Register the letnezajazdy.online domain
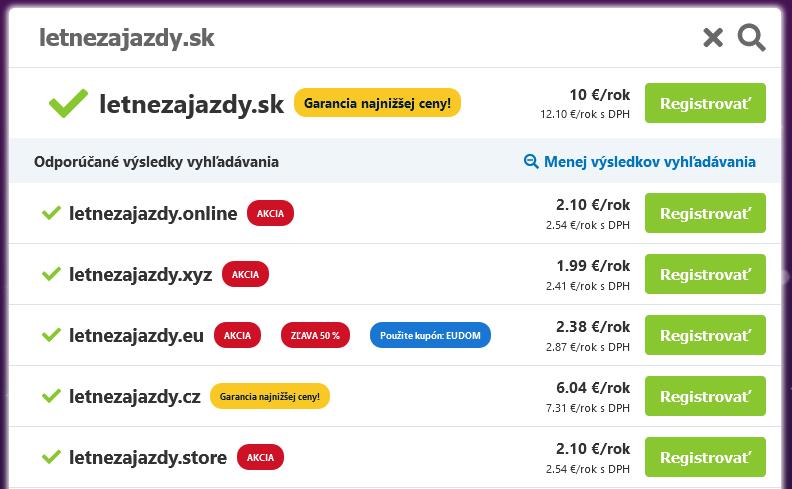The width and height of the screenshot is (792, 489). (x=705, y=213)
